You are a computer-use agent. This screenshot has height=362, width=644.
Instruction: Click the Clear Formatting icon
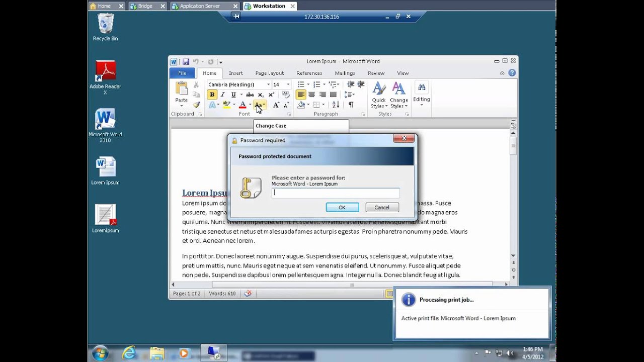286,95
